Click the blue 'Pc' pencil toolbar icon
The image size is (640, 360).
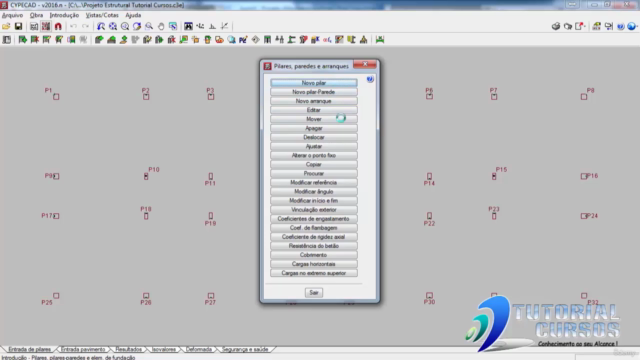[243, 40]
